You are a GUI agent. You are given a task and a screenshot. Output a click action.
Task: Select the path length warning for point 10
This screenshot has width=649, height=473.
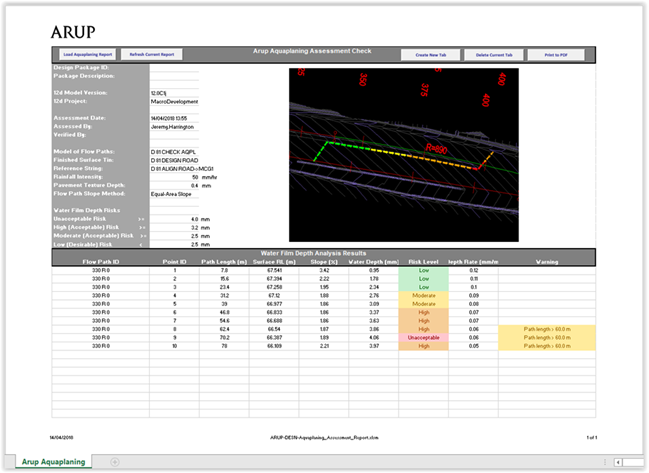(547, 346)
